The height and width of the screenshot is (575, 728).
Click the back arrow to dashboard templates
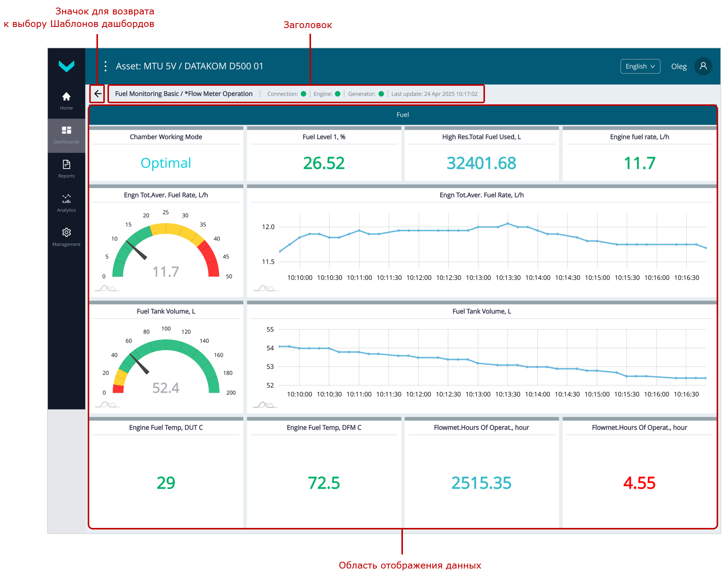pos(98,94)
